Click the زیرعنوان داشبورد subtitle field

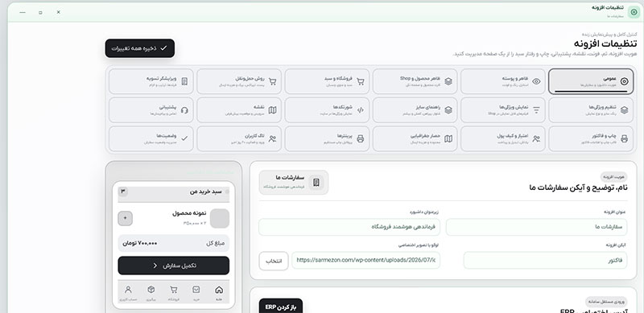point(349,227)
